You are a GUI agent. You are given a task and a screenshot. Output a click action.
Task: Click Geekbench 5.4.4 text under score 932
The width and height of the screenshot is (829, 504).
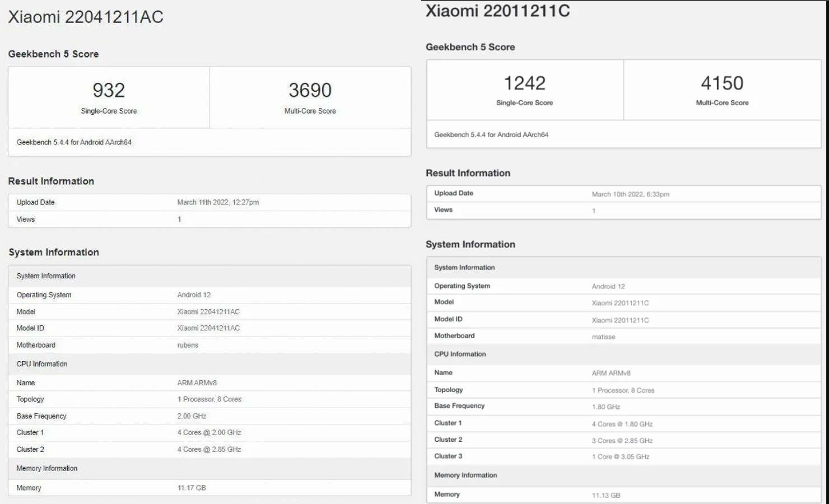click(x=74, y=142)
